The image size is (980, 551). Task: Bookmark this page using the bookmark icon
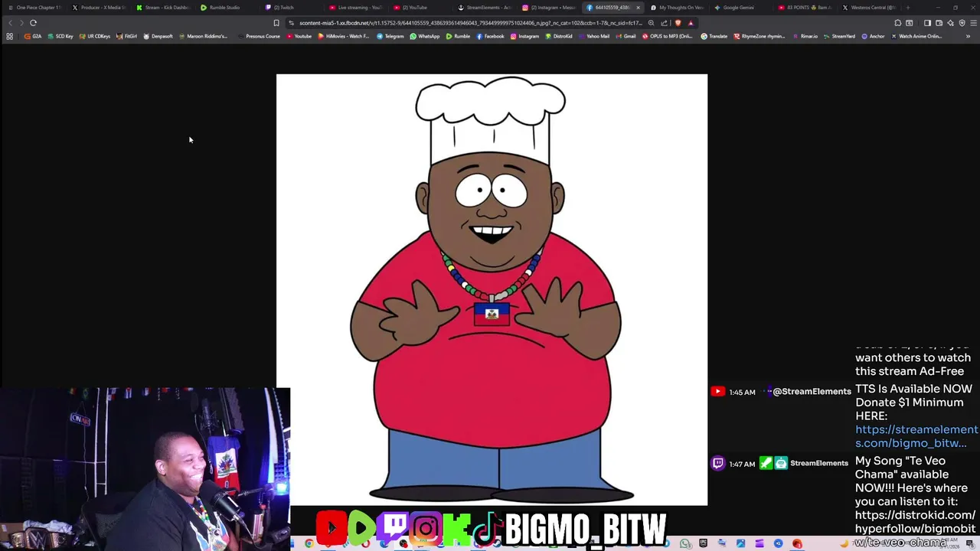[x=276, y=23]
